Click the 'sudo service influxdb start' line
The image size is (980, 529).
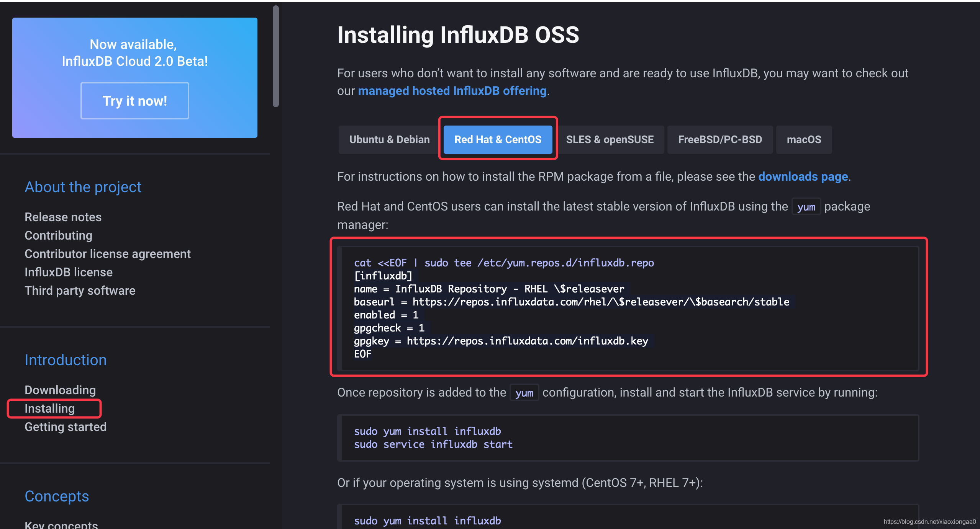[x=433, y=444]
